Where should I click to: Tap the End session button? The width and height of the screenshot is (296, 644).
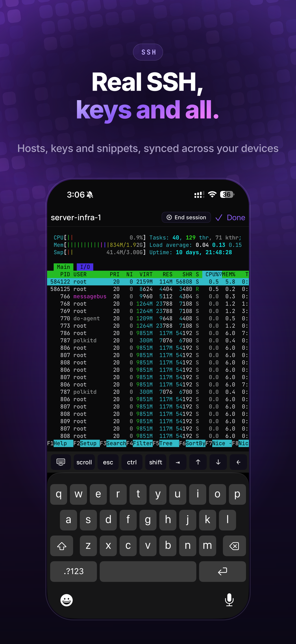coord(186,217)
